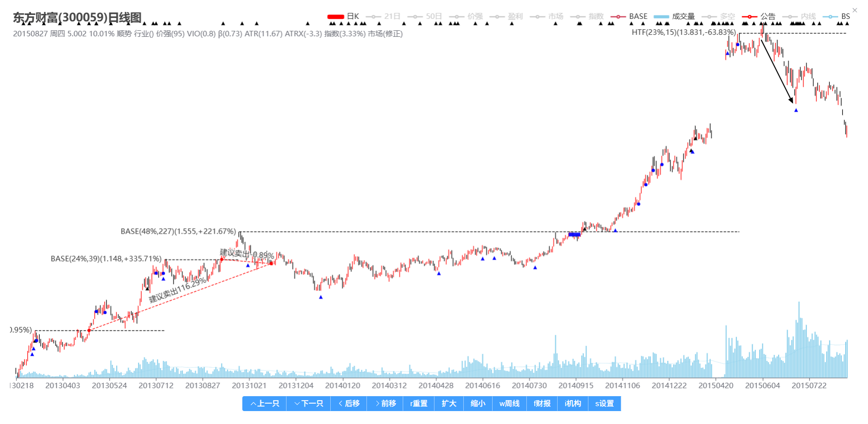Click the 20150604 date on the axis
The image size is (868, 424).
(763, 386)
